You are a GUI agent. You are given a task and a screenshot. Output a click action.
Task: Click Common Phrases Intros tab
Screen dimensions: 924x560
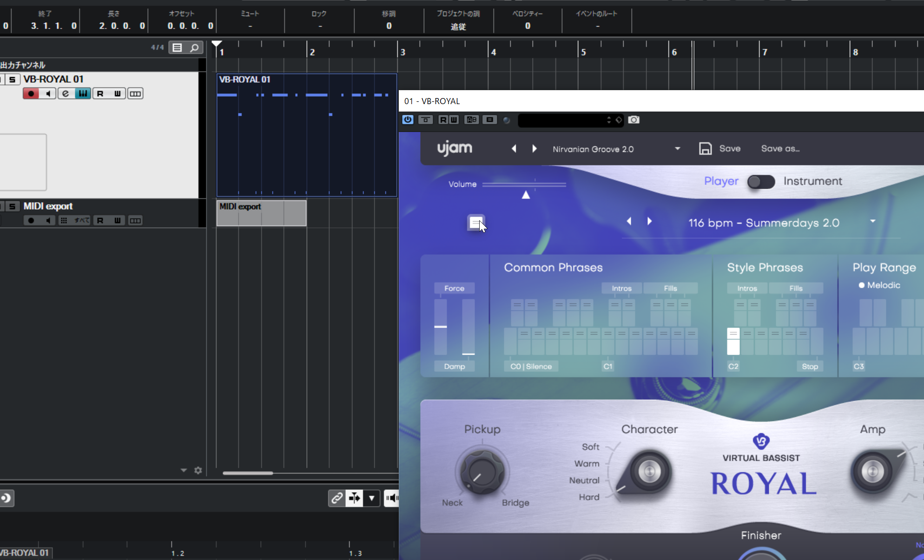(621, 288)
